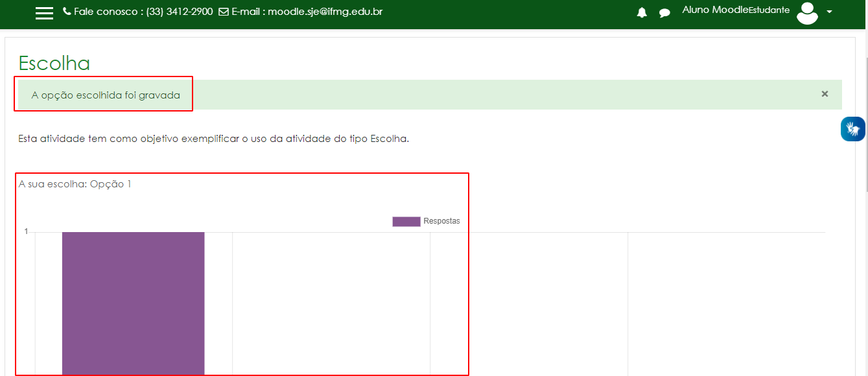Click the bell icon to check alerts
The image size is (868, 376).
pos(641,12)
